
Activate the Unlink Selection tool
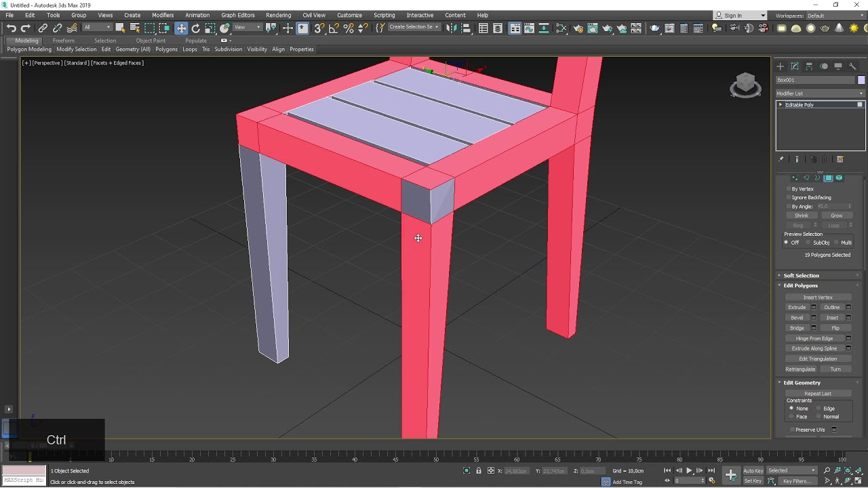pyautogui.click(x=57, y=28)
